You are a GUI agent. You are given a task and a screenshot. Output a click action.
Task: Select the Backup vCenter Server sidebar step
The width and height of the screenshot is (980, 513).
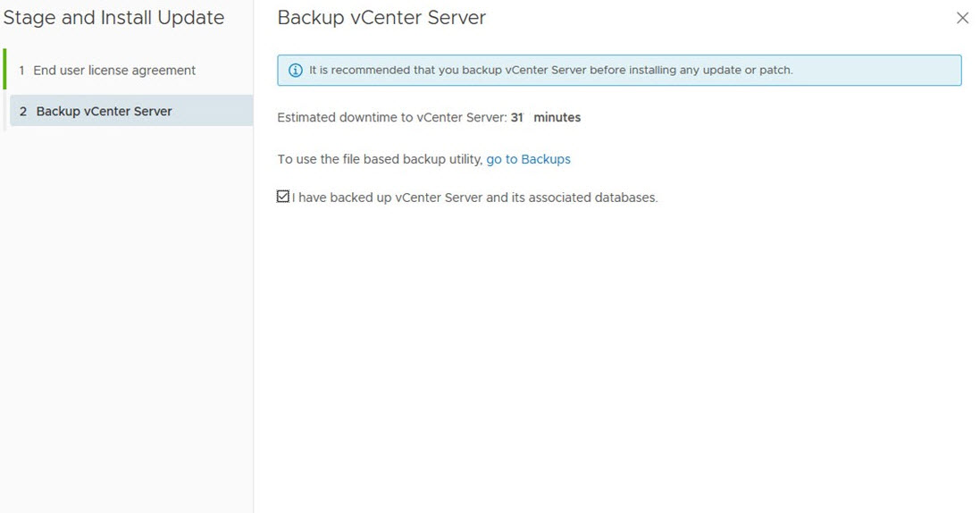pyautogui.click(x=131, y=111)
